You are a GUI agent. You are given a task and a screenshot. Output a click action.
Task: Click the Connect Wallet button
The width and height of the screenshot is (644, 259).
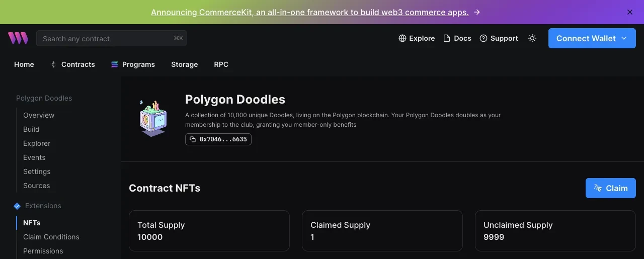(x=592, y=38)
